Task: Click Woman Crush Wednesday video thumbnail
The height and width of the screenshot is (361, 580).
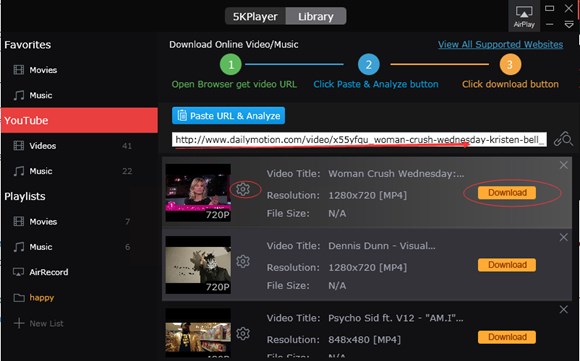Action: tap(198, 193)
